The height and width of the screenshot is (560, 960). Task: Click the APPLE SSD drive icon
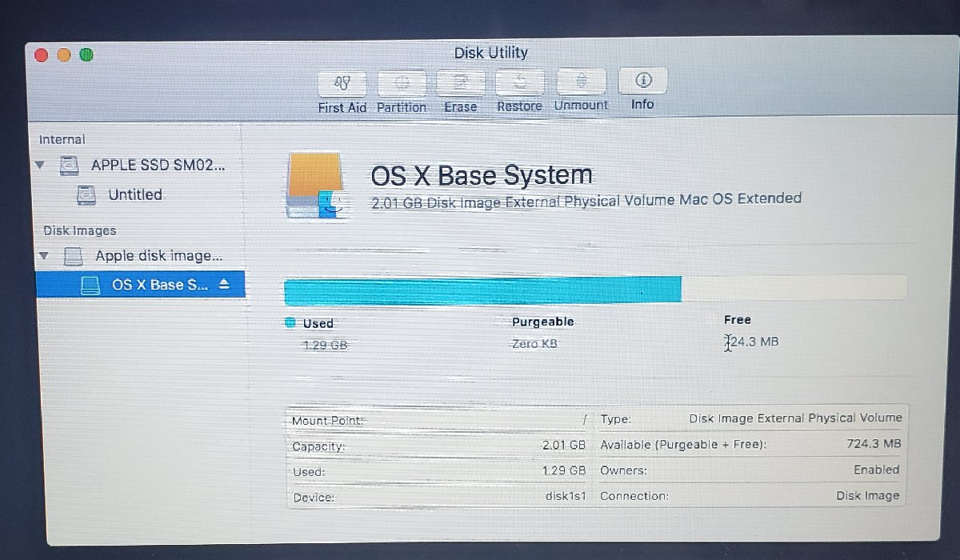pyautogui.click(x=70, y=166)
